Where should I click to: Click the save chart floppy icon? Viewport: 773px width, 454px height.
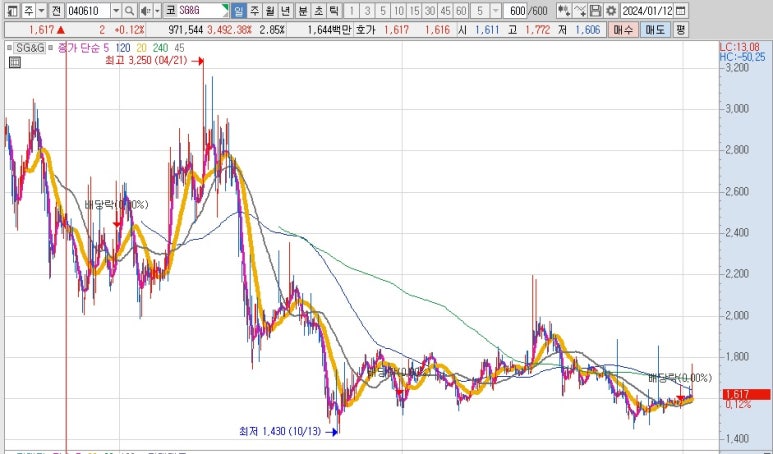(596, 10)
